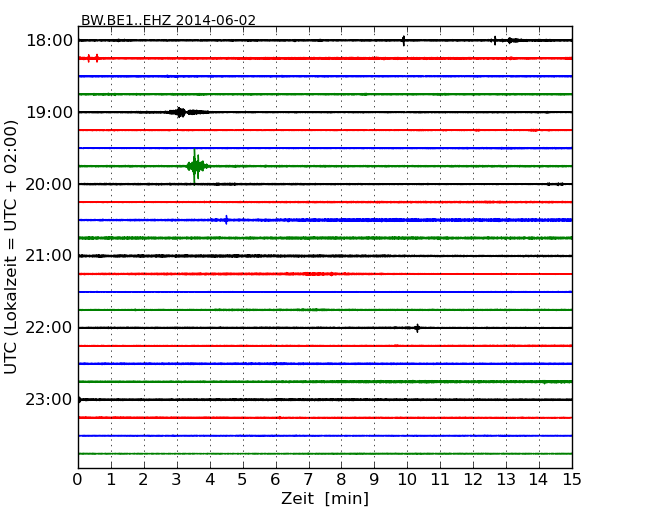650x520 pixels.
Task: Click the 20:00 time label
Action: [49, 184]
